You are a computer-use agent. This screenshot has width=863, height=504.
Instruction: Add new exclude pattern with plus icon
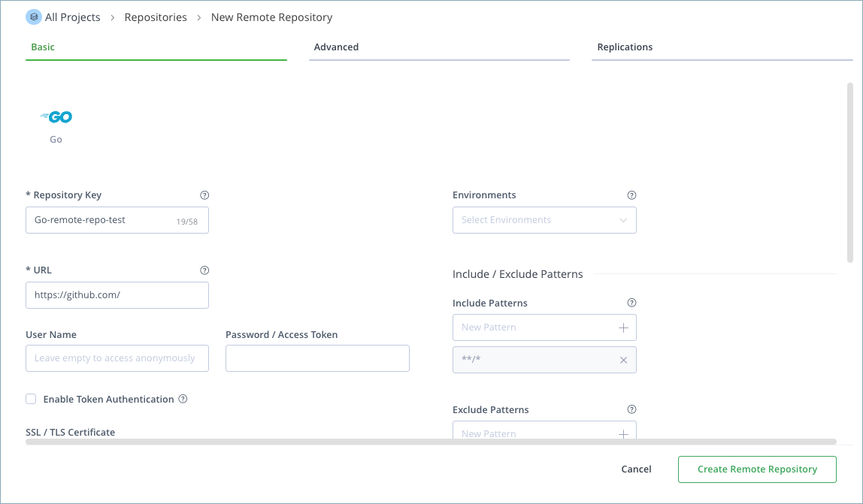click(x=624, y=434)
